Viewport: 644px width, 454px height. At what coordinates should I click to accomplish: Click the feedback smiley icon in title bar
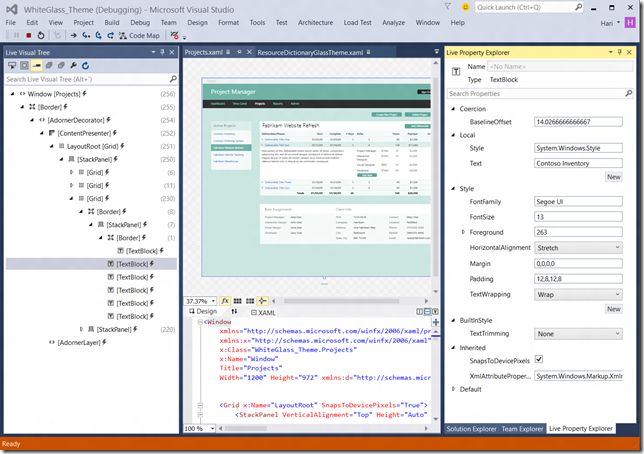point(465,7)
